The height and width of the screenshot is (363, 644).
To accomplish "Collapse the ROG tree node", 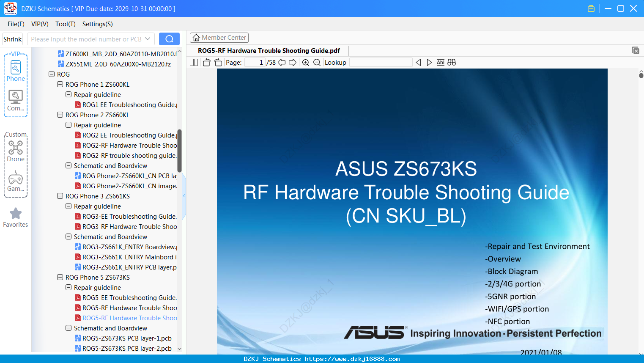I will (x=52, y=74).
